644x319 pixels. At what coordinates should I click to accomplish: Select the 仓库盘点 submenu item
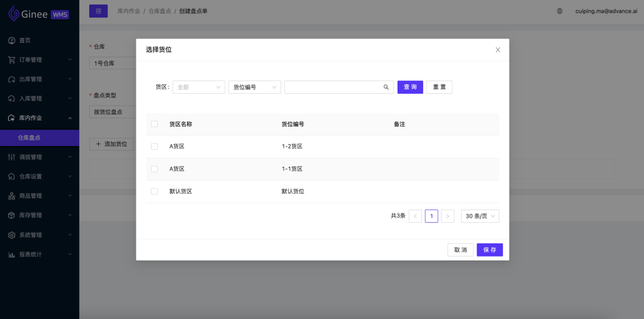click(40, 138)
